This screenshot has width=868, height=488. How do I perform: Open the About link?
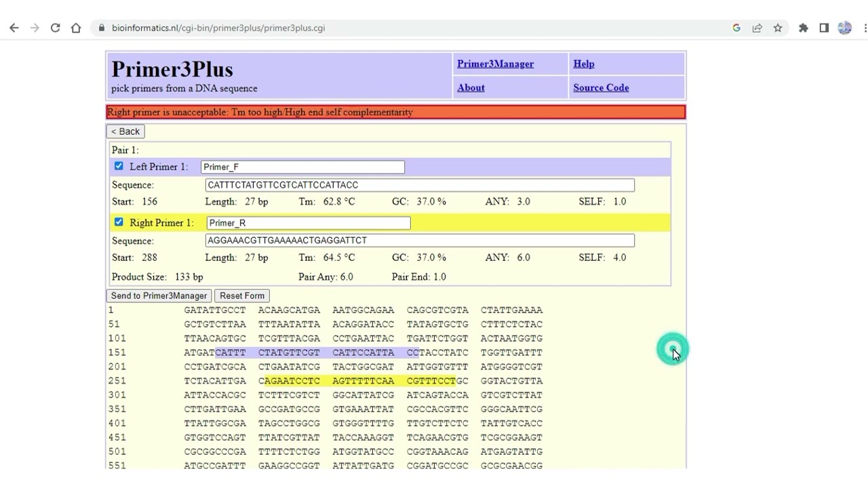pos(471,87)
